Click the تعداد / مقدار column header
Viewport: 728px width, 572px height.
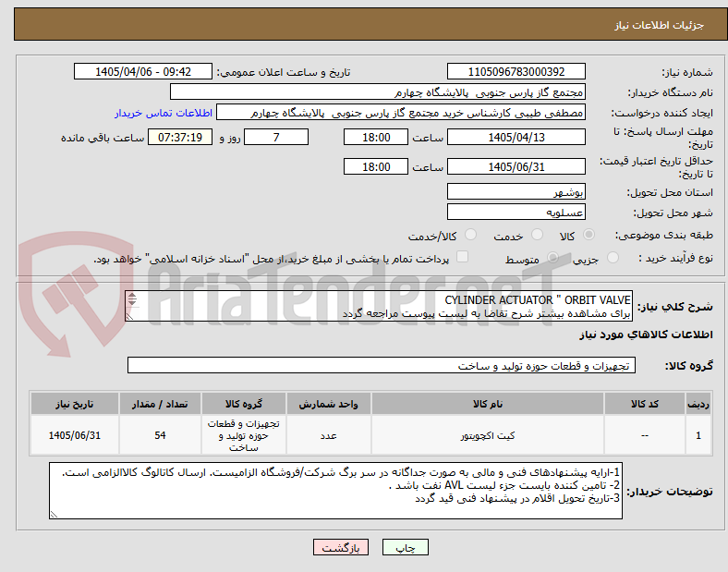click(x=160, y=404)
